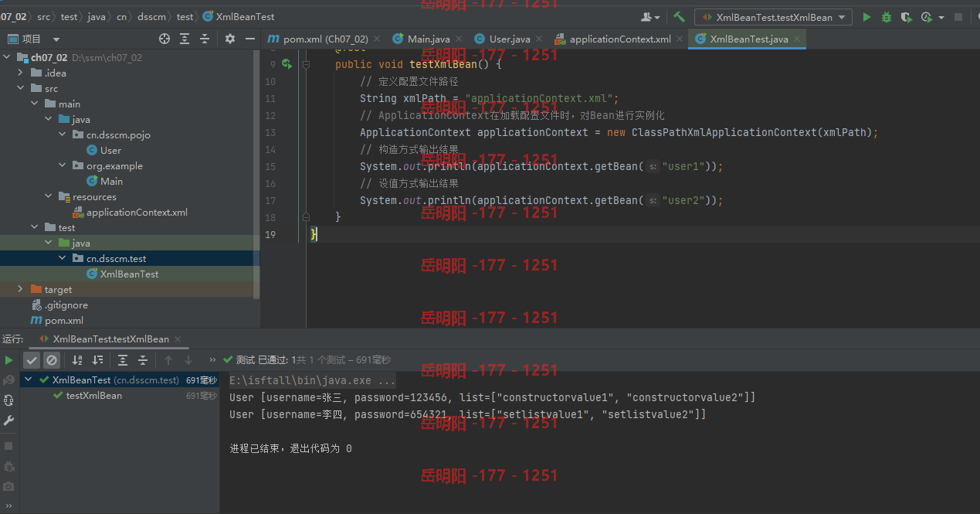Start debugging with the bug icon
Screen dimensions: 980x514
click(887, 17)
